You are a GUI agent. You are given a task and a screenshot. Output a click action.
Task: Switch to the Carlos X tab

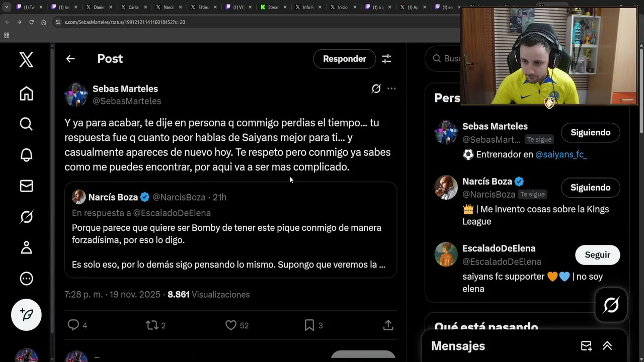point(133,7)
